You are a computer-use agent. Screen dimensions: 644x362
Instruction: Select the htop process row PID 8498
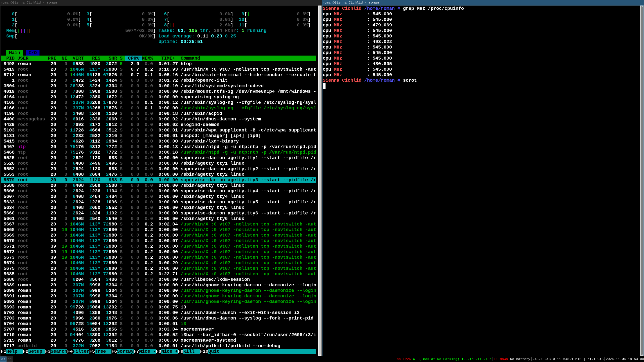[158, 64]
